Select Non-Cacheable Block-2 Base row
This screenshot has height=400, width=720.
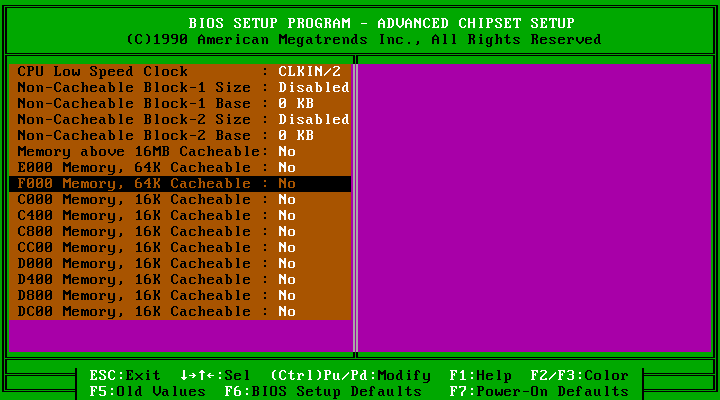click(140, 136)
